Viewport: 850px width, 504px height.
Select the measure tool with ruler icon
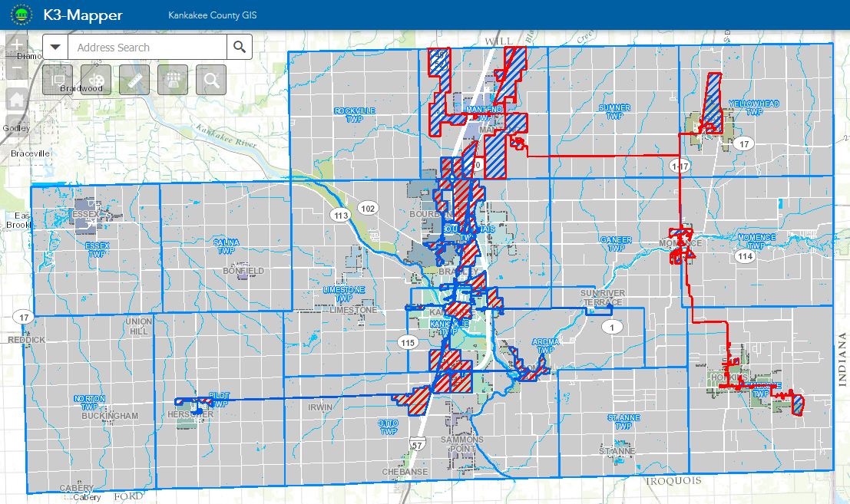tap(134, 79)
